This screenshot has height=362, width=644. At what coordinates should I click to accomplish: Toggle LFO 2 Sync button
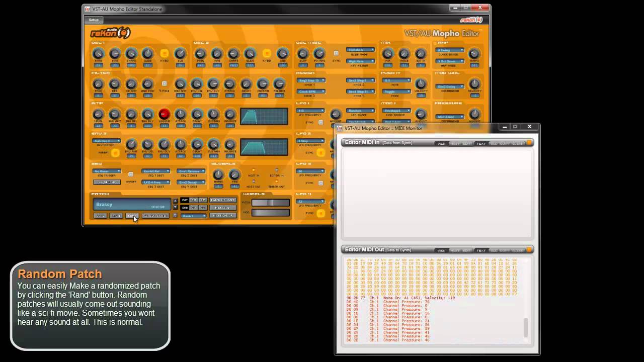pos(320,152)
